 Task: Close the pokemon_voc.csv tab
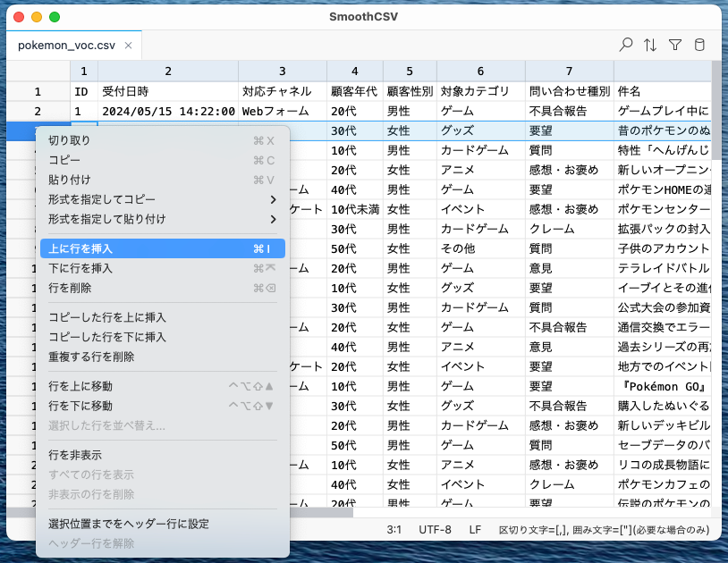(129, 46)
